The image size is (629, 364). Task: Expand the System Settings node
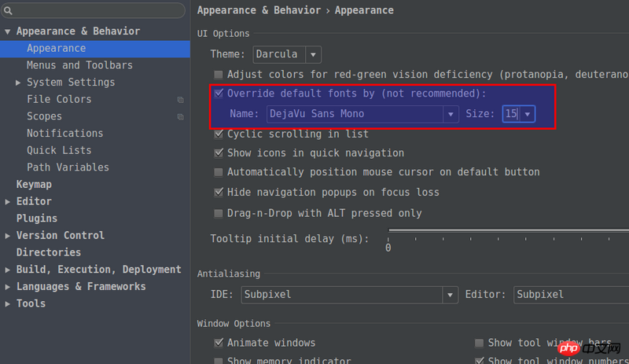click(x=19, y=83)
